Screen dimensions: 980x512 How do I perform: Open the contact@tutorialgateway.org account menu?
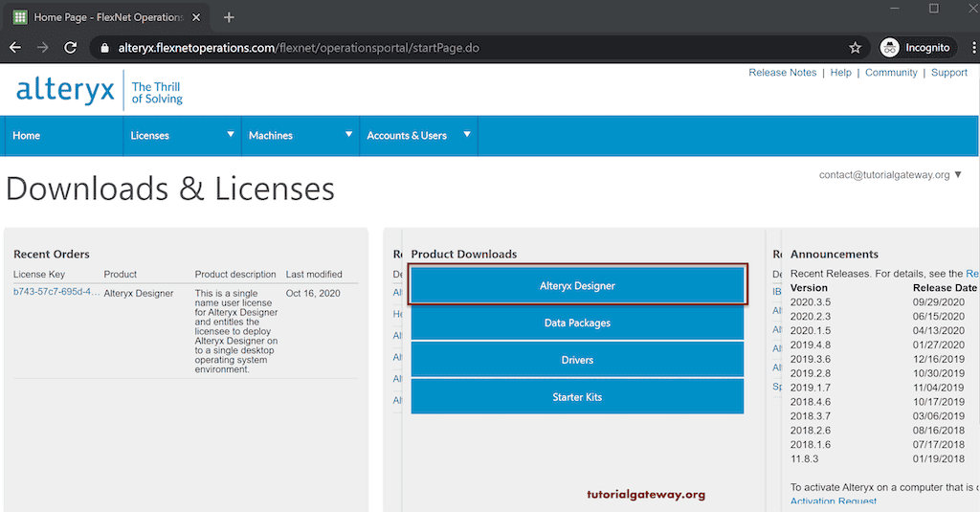pos(890,175)
